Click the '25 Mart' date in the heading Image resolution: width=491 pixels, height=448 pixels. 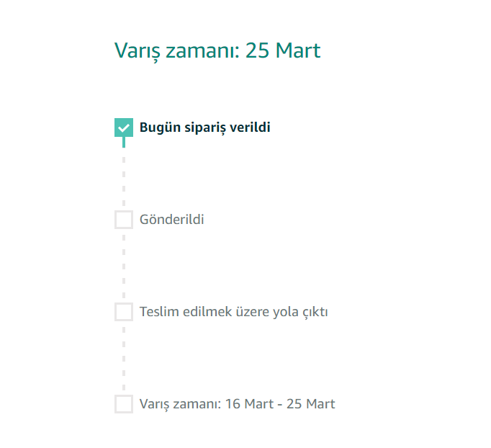tap(283, 51)
